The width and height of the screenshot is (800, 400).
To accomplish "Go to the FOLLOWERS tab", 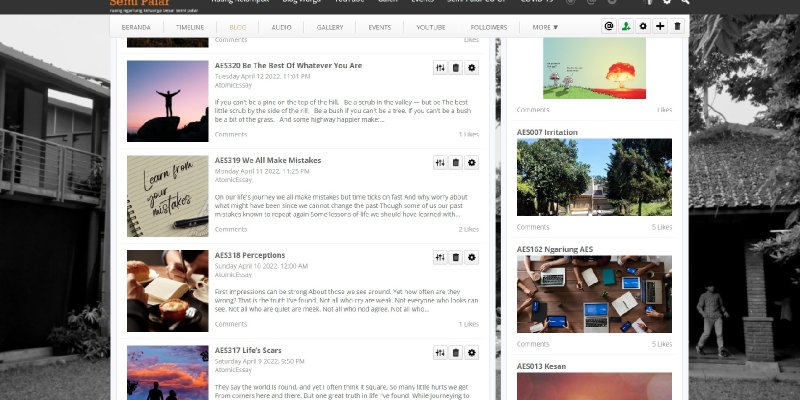I will coord(488,27).
